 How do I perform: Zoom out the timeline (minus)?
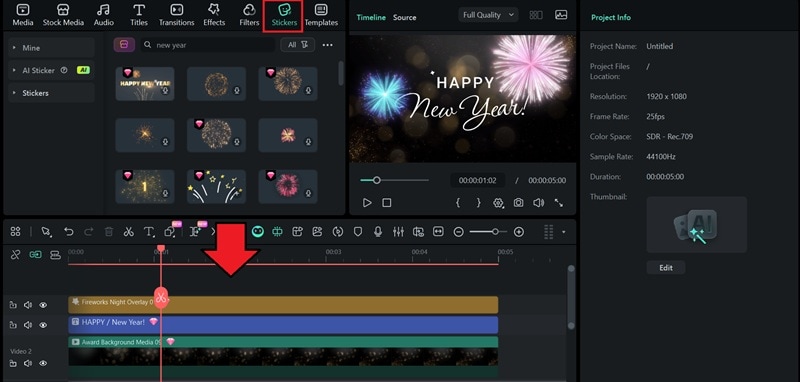pyautogui.click(x=459, y=232)
